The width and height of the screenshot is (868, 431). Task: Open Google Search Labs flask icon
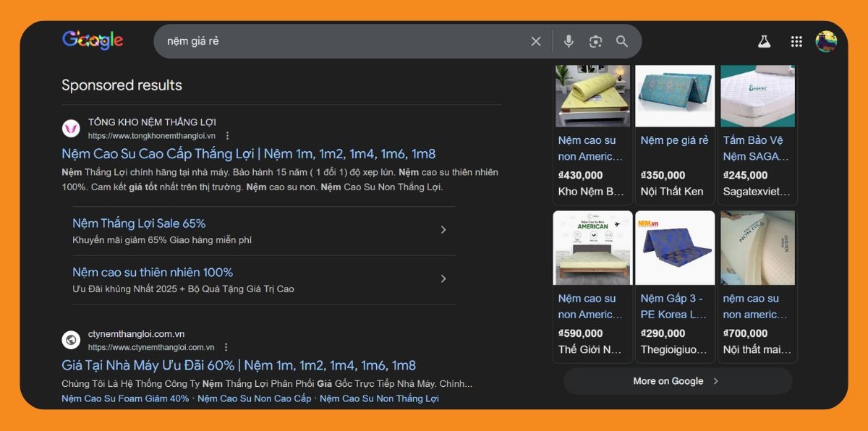[765, 41]
